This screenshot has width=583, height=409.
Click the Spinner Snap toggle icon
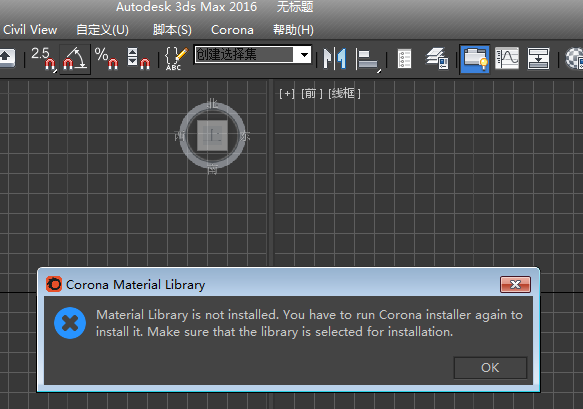(138, 58)
